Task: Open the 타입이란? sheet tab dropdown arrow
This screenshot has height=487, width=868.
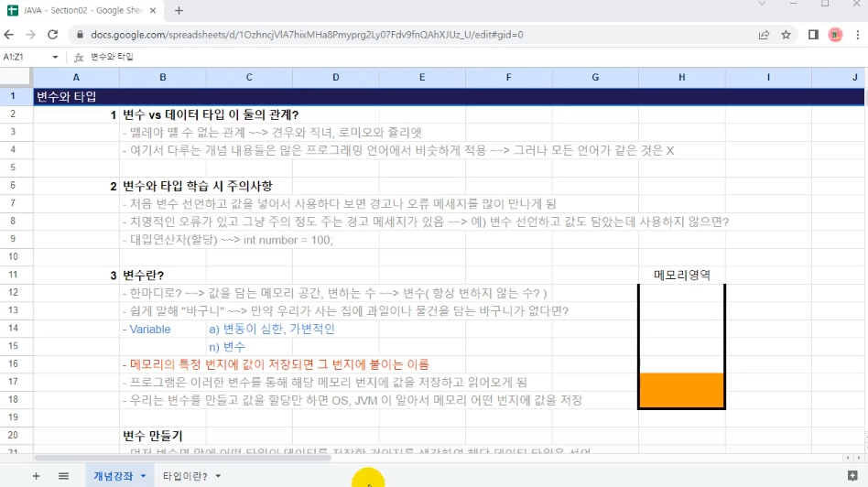Action: coord(218,476)
